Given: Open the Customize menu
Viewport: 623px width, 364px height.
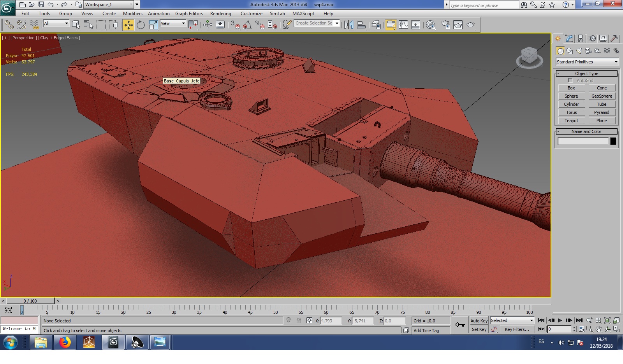Looking at the screenshot, I should [252, 14].
